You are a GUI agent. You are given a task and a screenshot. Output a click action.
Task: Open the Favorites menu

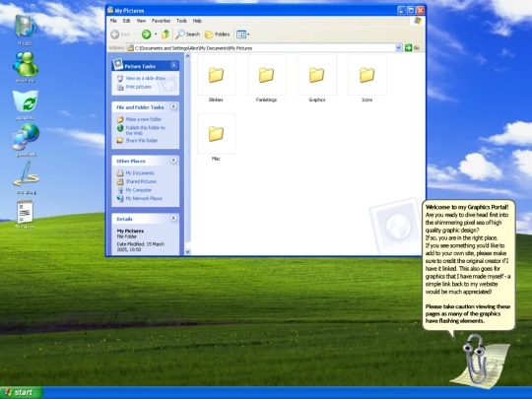tap(161, 21)
